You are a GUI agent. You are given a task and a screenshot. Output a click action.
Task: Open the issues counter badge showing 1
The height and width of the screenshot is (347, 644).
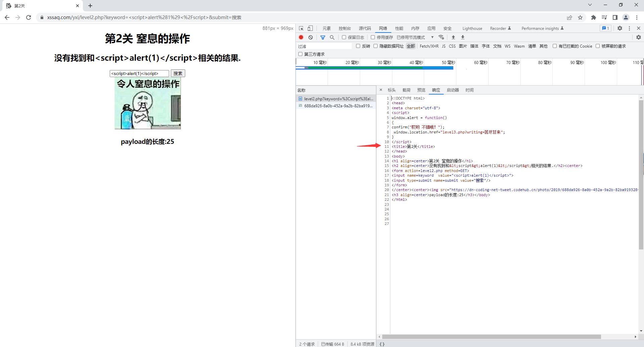(606, 28)
